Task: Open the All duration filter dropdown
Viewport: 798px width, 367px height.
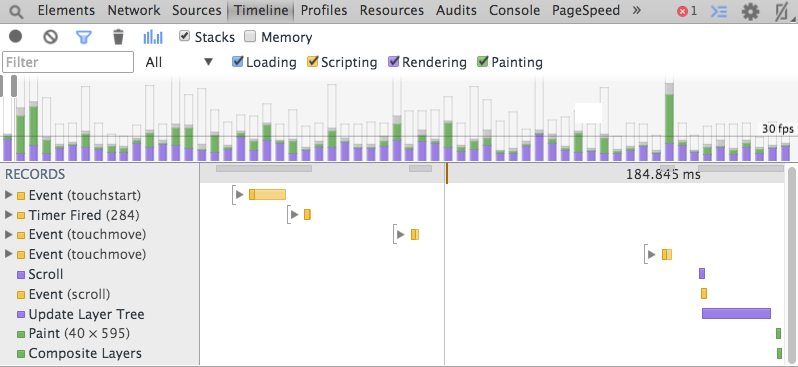Action: pos(179,62)
